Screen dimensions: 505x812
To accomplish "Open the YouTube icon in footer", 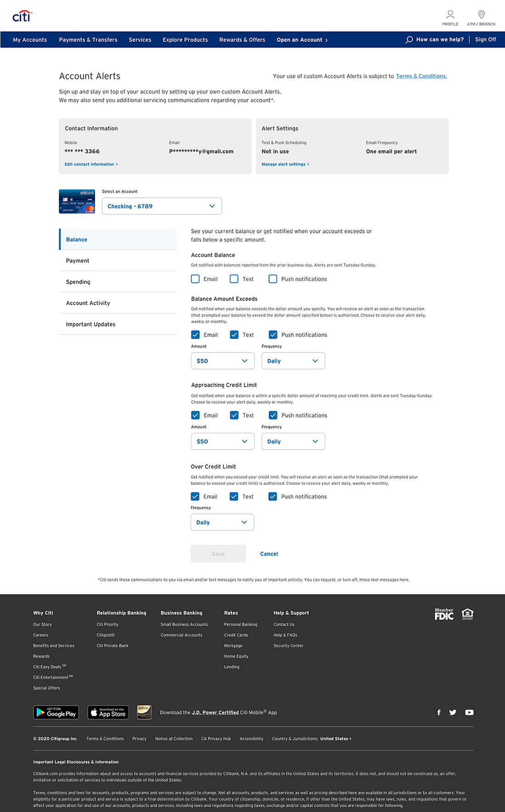I will [x=469, y=712].
